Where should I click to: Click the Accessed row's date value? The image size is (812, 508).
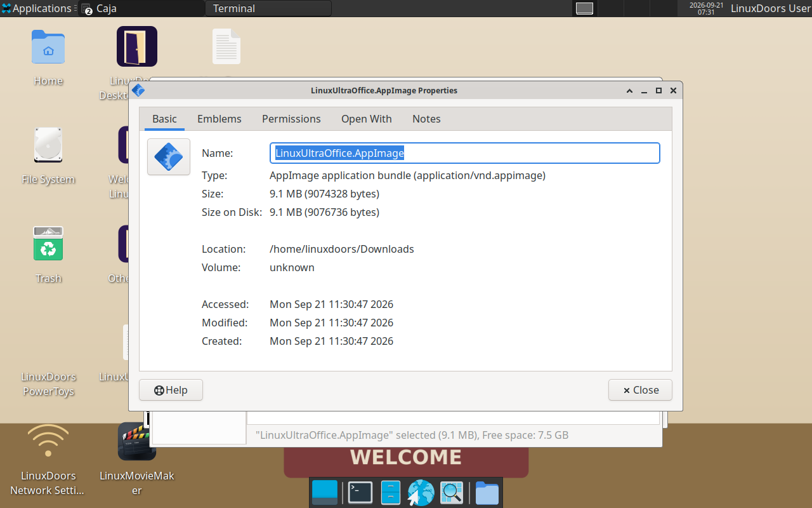331,304
